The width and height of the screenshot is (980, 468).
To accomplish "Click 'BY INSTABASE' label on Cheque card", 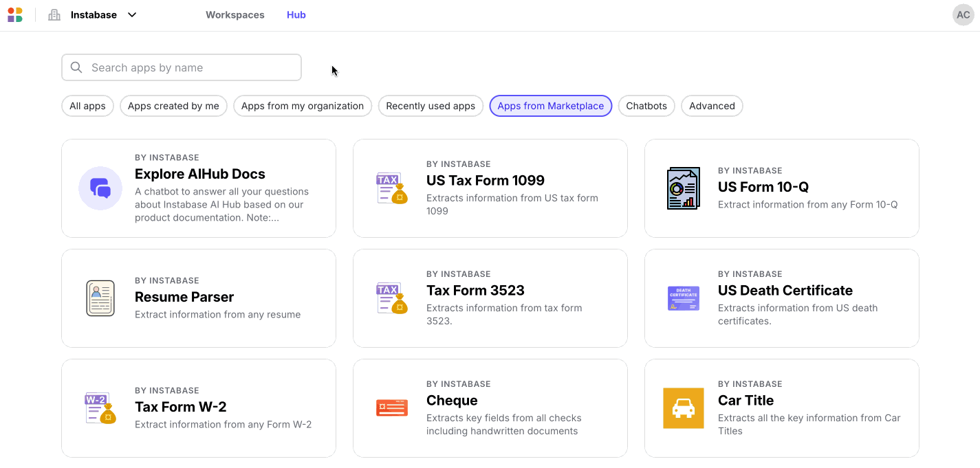I will tap(459, 384).
